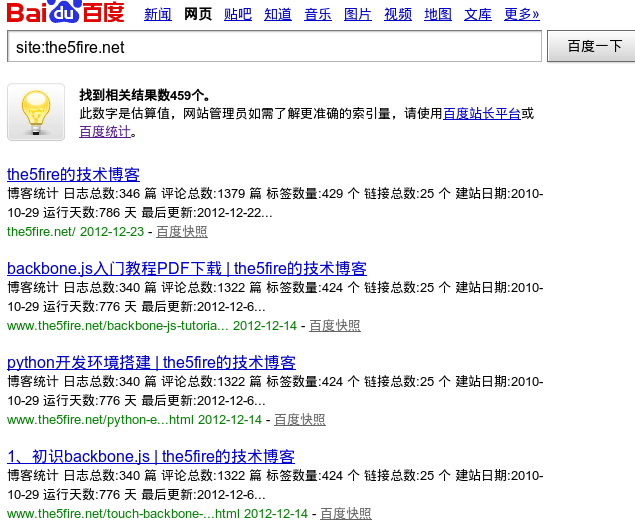This screenshot has width=635, height=529.
Task: Open the 文库 library tab
Action: click(478, 15)
